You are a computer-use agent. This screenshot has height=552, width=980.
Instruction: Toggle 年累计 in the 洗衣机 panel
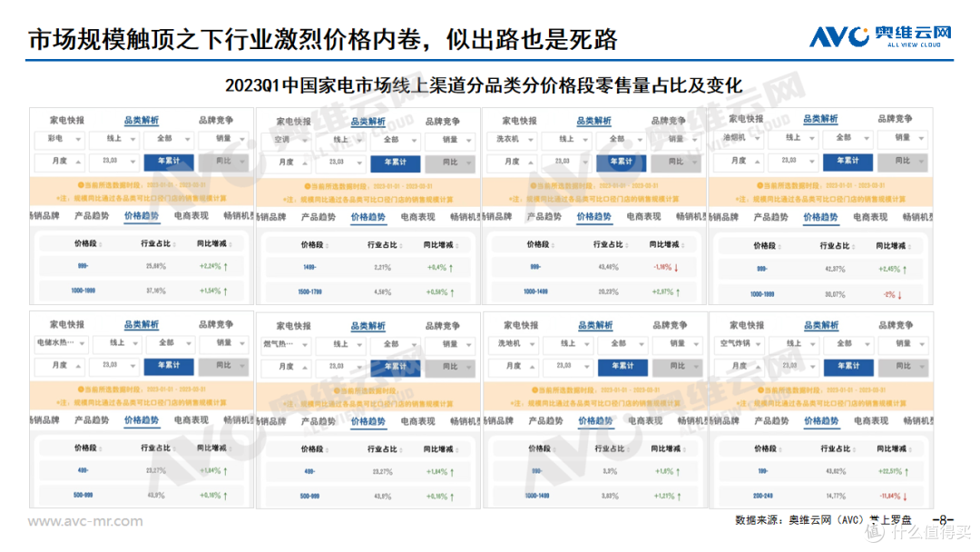622,162
